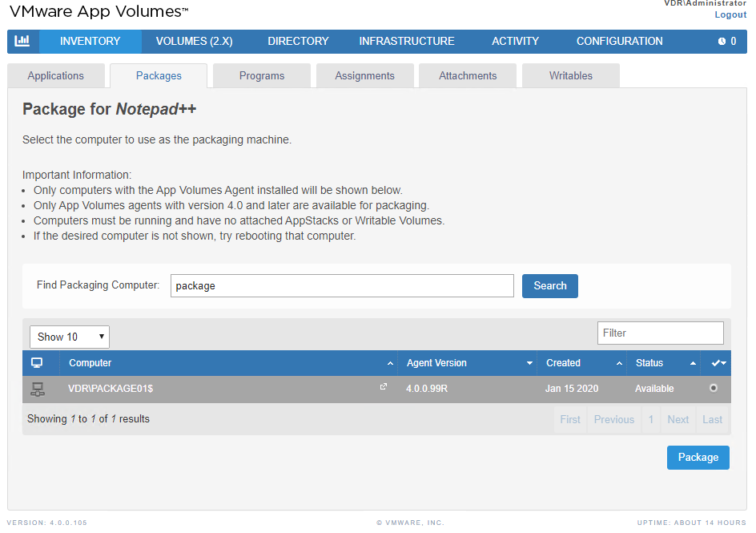
Task: Go to the Next results page
Action: point(678,420)
